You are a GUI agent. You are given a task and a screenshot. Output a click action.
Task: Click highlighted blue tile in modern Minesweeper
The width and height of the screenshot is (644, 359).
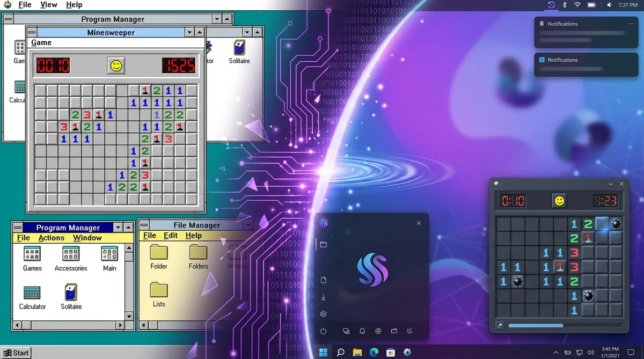click(602, 224)
